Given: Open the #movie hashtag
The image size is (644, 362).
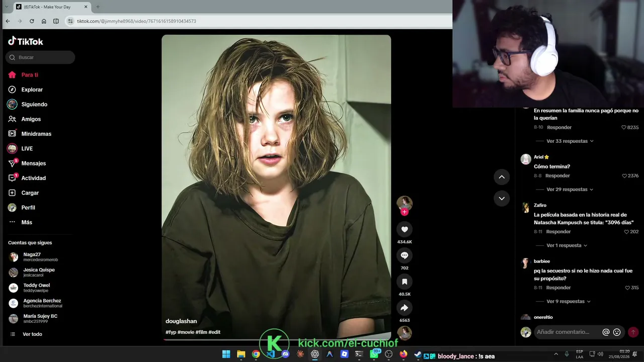Looking at the screenshot, I should pyautogui.click(x=186, y=332).
